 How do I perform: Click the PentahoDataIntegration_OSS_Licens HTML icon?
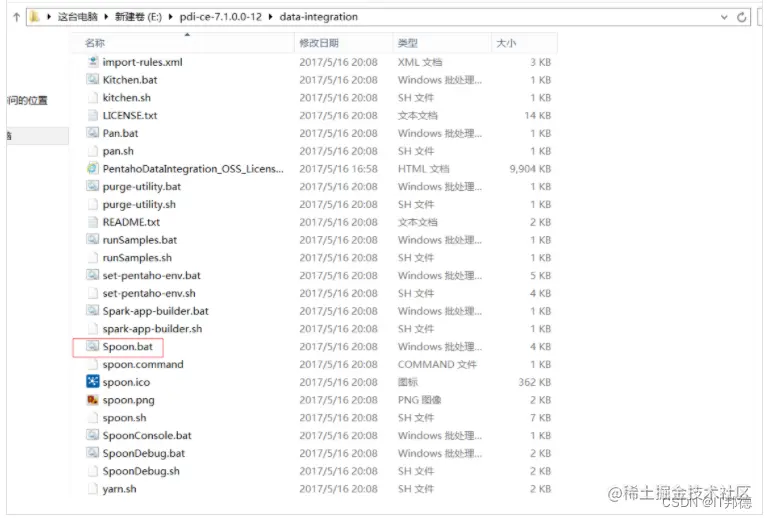[x=92, y=168]
